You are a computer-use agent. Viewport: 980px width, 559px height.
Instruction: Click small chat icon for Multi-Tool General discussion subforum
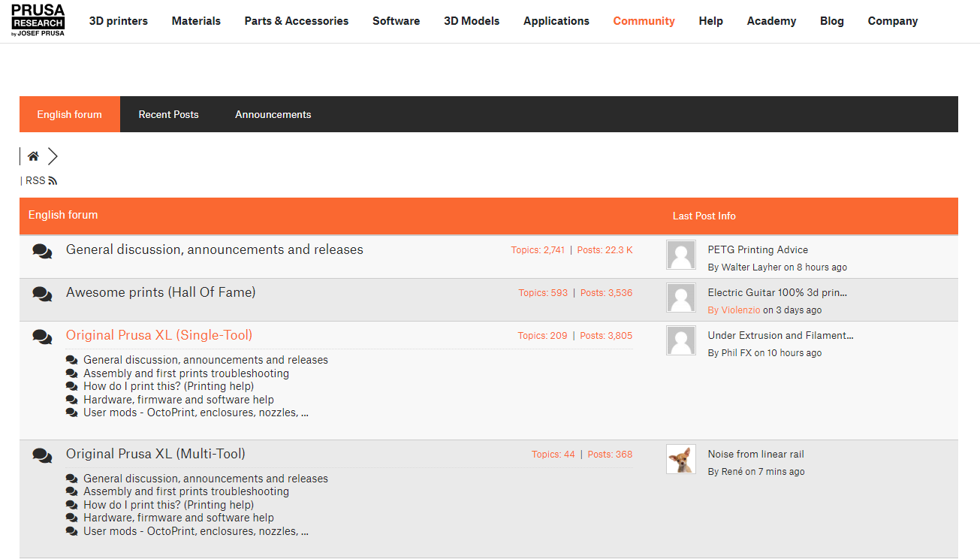click(x=72, y=479)
